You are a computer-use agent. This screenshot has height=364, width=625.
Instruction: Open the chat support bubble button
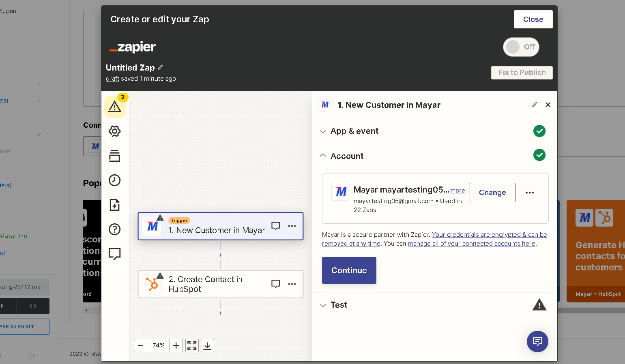click(x=537, y=341)
